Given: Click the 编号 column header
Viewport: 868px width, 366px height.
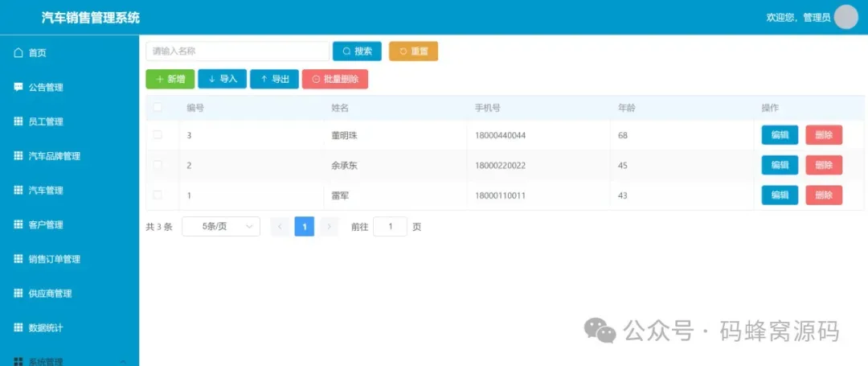Looking at the screenshot, I should [195, 108].
